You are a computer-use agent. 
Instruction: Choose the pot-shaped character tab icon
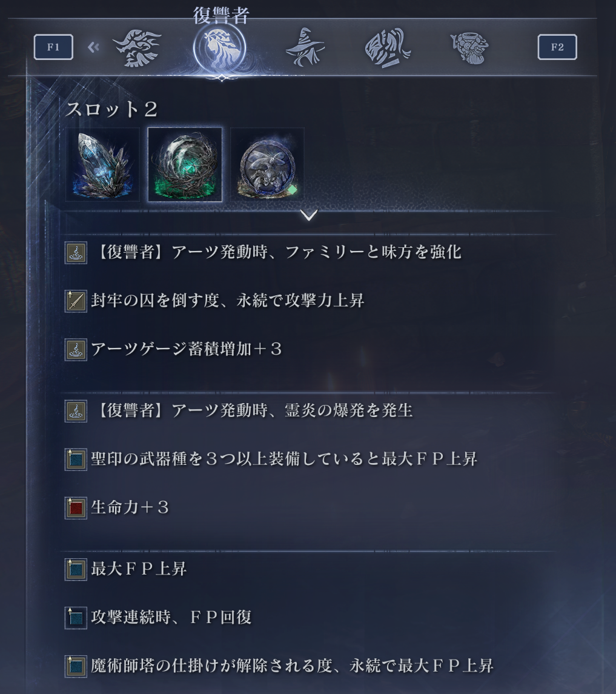pyautogui.click(x=469, y=48)
